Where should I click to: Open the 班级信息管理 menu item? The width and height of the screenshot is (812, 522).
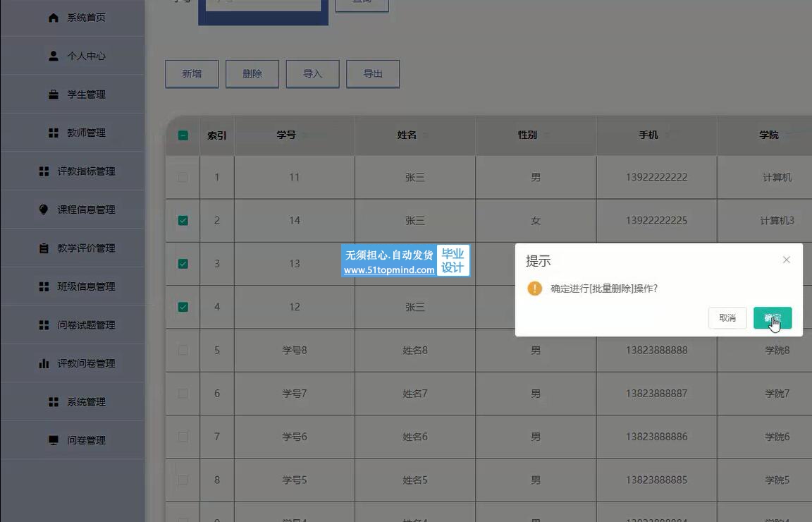point(73,286)
